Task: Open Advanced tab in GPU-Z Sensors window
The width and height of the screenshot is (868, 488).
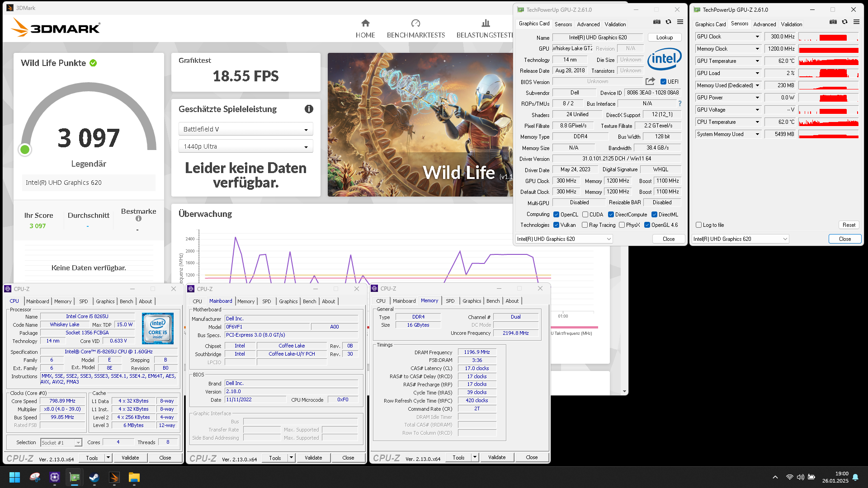Action: tap(764, 24)
